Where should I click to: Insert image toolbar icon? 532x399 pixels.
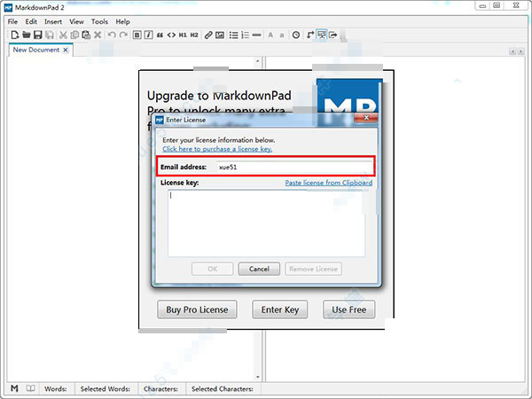tap(220, 35)
